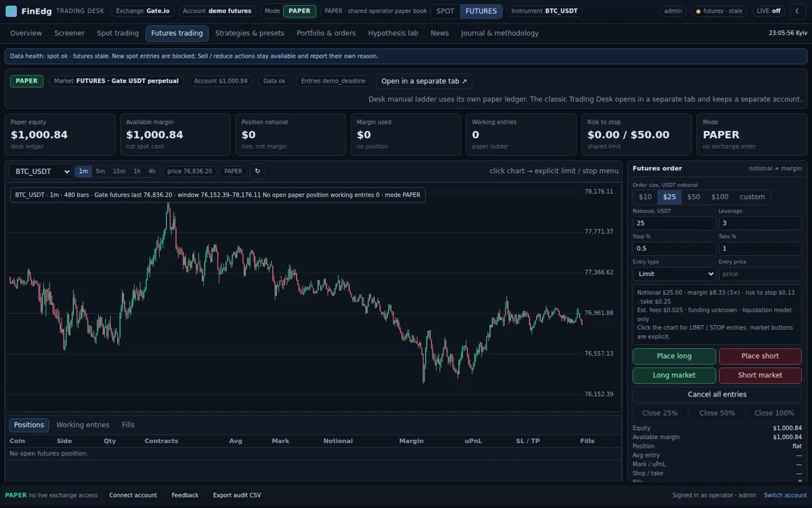The width and height of the screenshot is (812, 508).
Task: Open Strategies & presets tab
Action: (x=249, y=33)
